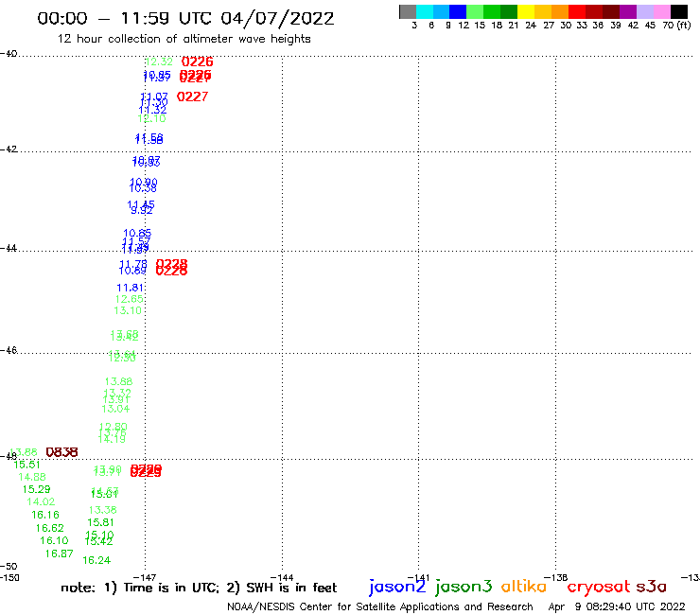The width and height of the screenshot is (700, 615).
Task: Click the cyan legend color swatch
Action: [424, 11]
